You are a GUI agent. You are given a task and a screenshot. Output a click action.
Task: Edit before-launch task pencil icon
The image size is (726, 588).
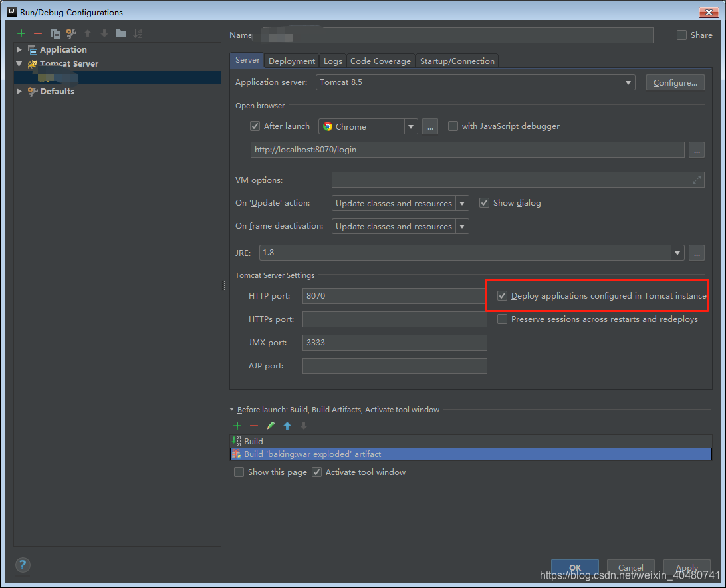(271, 426)
